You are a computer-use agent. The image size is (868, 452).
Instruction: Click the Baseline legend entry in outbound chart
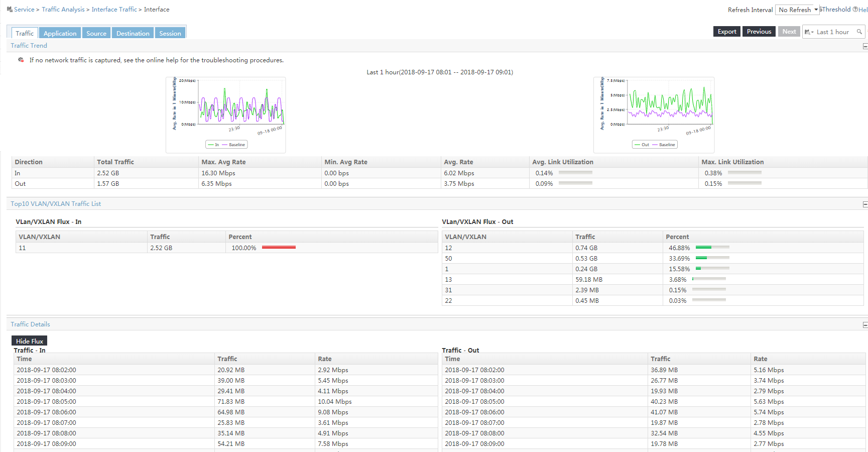(664, 145)
